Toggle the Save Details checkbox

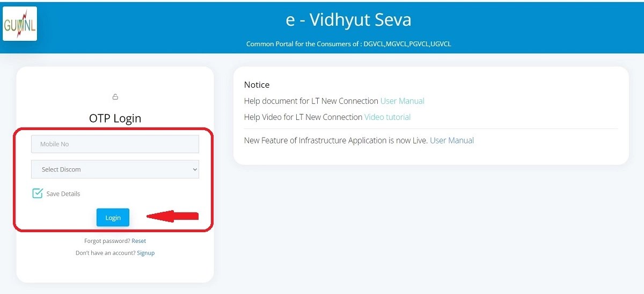pyautogui.click(x=38, y=193)
